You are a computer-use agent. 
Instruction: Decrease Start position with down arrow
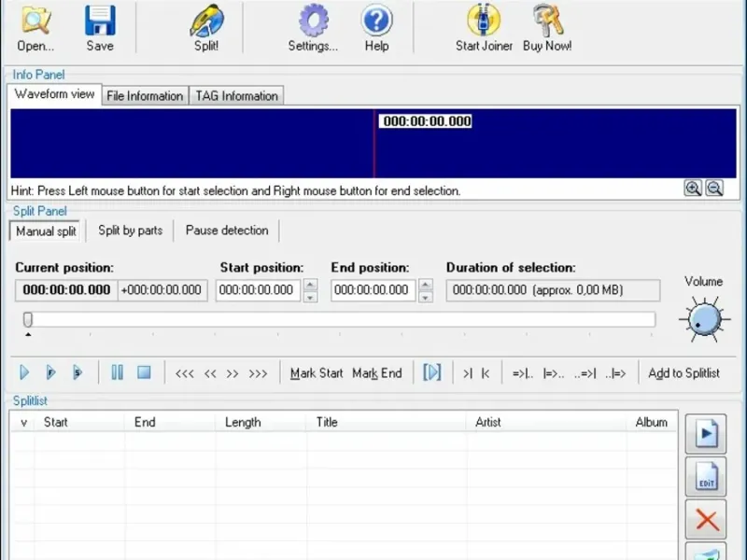click(x=310, y=297)
